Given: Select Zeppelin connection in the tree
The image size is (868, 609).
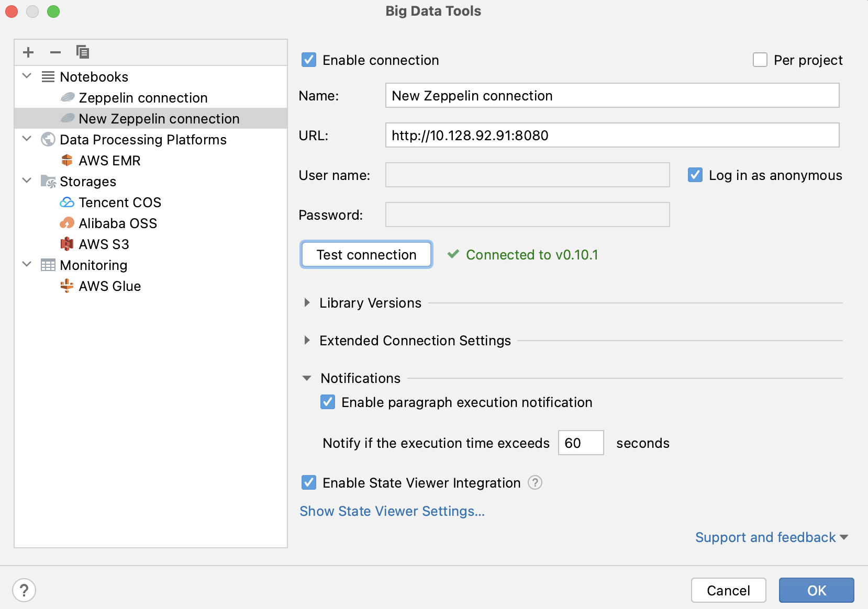Looking at the screenshot, I should [x=143, y=97].
